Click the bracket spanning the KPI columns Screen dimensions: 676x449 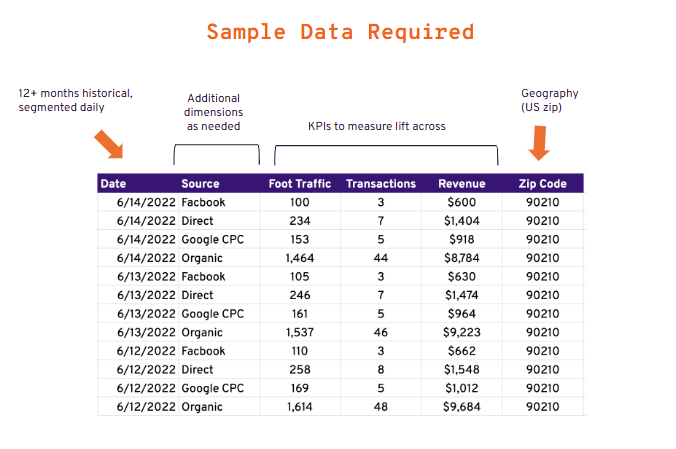(386, 153)
